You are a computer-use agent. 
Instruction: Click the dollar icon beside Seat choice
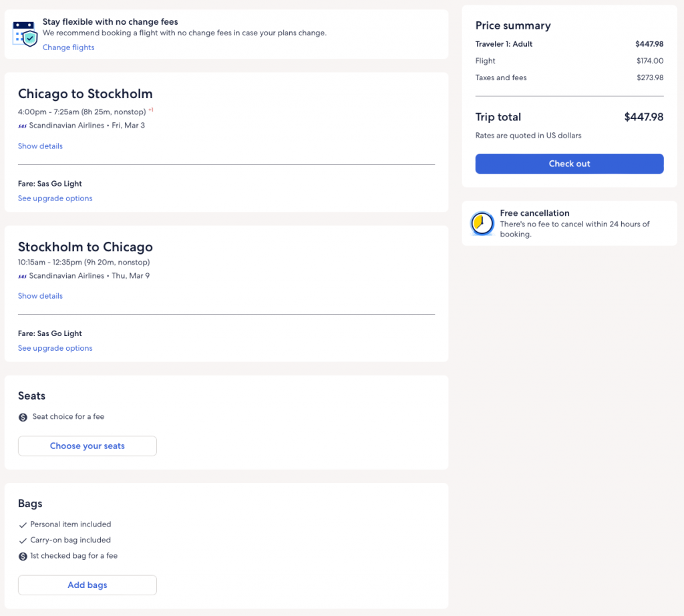click(23, 417)
